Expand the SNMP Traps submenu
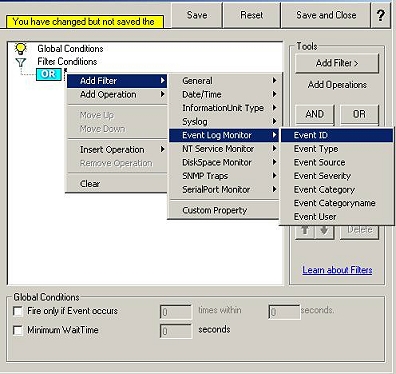The image size is (396, 374). tap(224, 176)
